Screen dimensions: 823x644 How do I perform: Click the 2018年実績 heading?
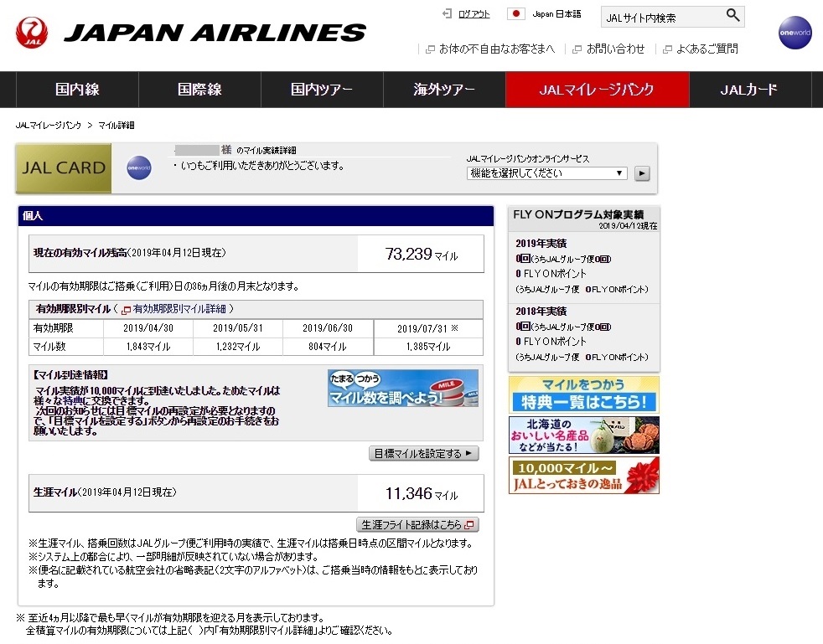[x=541, y=312]
